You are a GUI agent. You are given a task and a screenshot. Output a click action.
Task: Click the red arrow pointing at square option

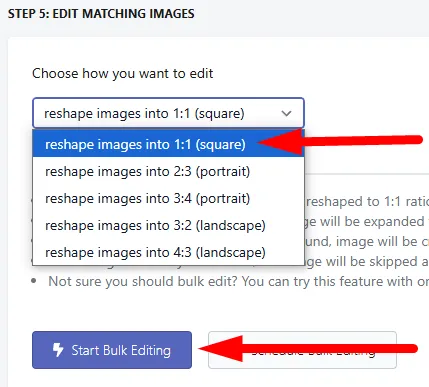pyautogui.click(x=340, y=142)
